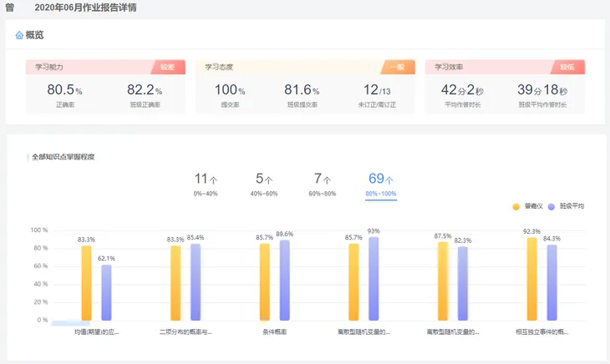This screenshot has height=364, width=610.
Task: Click the 较低 badge on 学习效率 card
Action: (567, 67)
